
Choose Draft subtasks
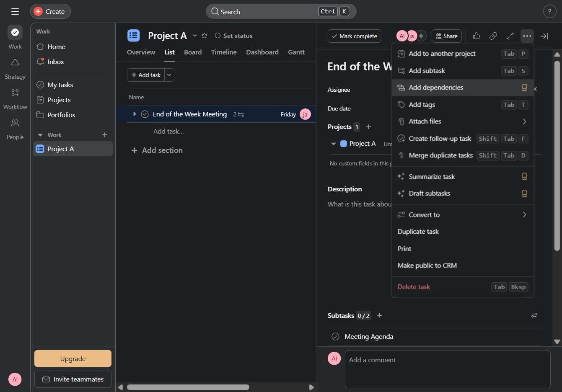(463, 193)
